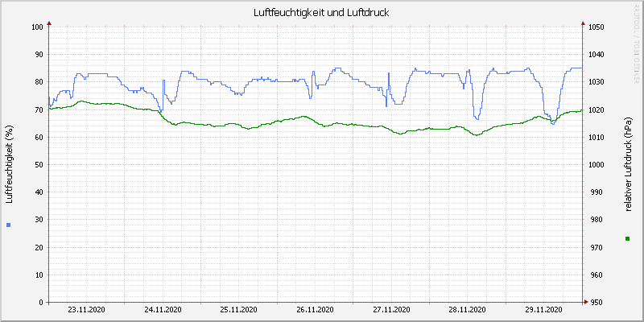Click the right axis value 1010
Viewport: 644px width, 322px height.
[597, 137]
